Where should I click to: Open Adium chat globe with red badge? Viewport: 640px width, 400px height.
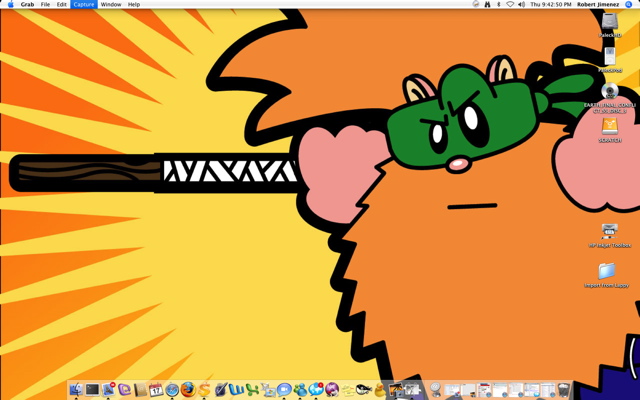click(x=316, y=390)
